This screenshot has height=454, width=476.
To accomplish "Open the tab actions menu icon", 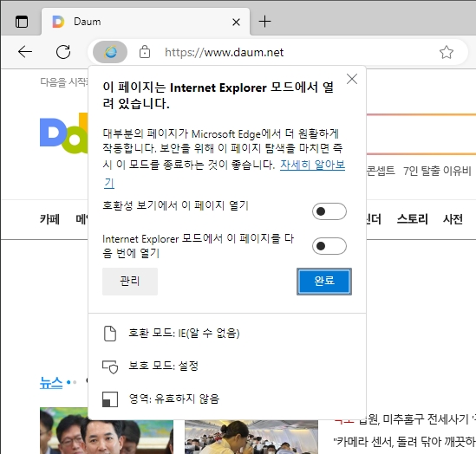I will (x=22, y=22).
